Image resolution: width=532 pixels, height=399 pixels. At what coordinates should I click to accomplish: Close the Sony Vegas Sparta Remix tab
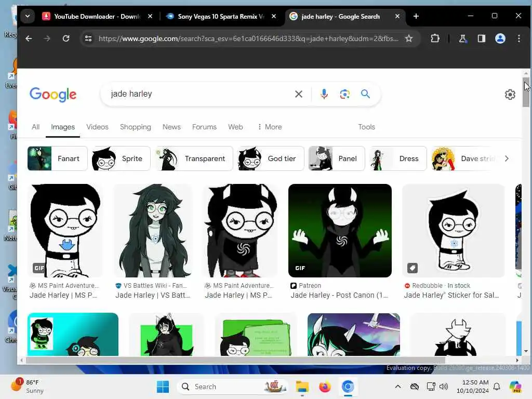click(x=274, y=16)
